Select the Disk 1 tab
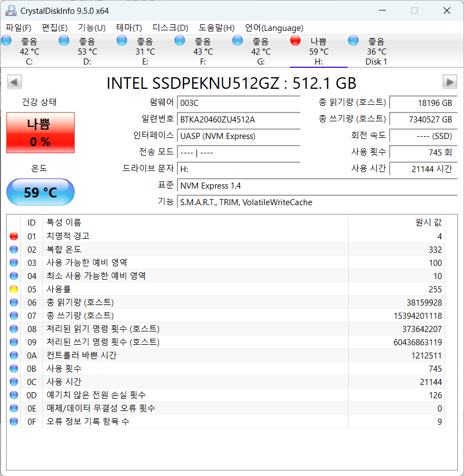Image resolution: width=464 pixels, height=476 pixels. (x=376, y=51)
